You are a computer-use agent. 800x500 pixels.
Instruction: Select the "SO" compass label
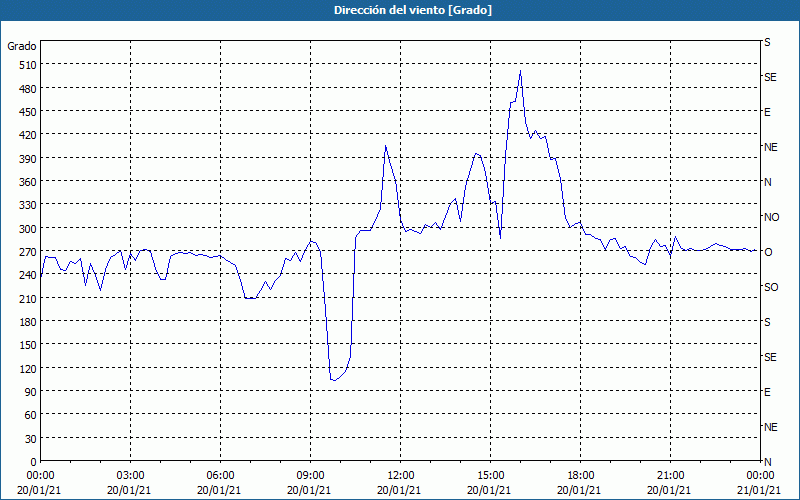coord(771,287)
